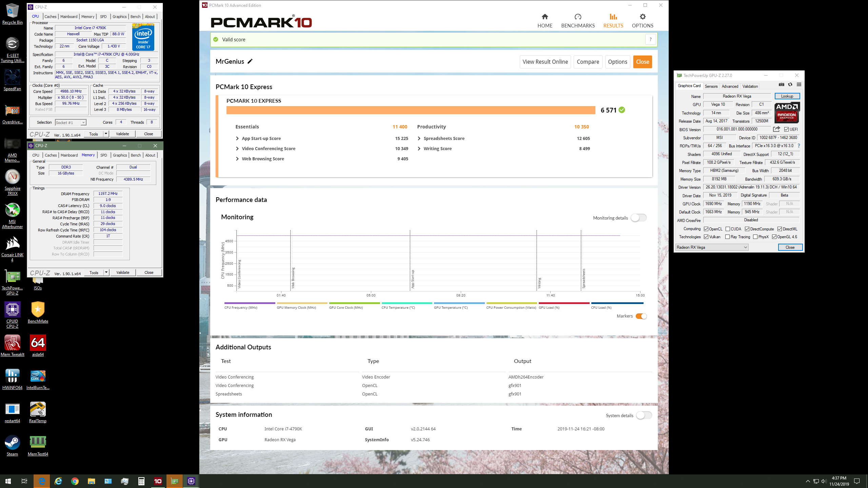The width and height of the screenshot is (868, 488).
Task: Launch aida64 desktop icon
Action: tap(38, 345)
